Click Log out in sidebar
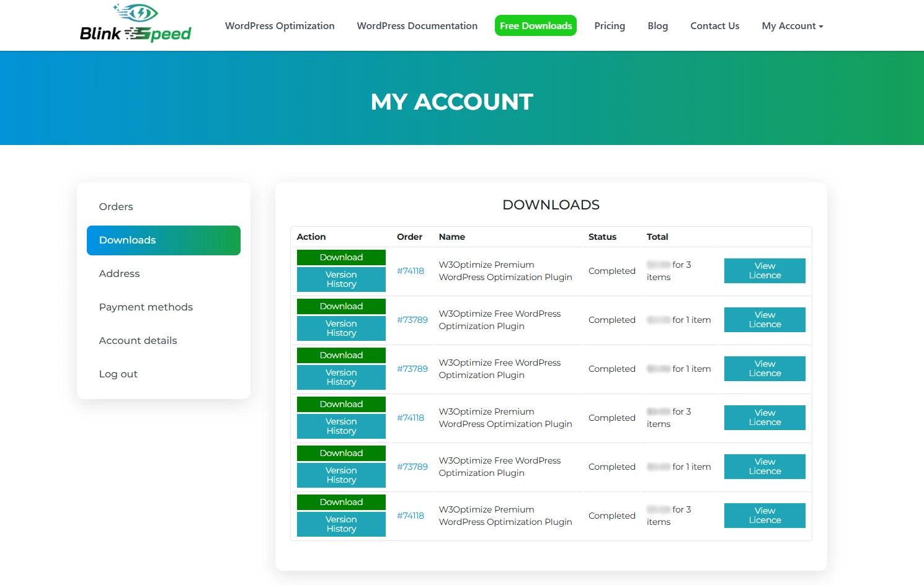 click(118, 374)
